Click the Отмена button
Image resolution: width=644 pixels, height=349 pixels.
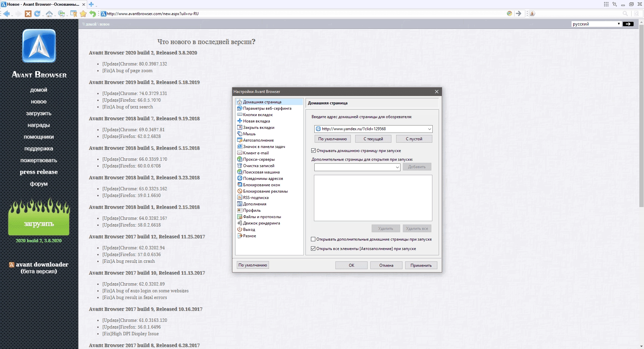(x=386, y=265)
